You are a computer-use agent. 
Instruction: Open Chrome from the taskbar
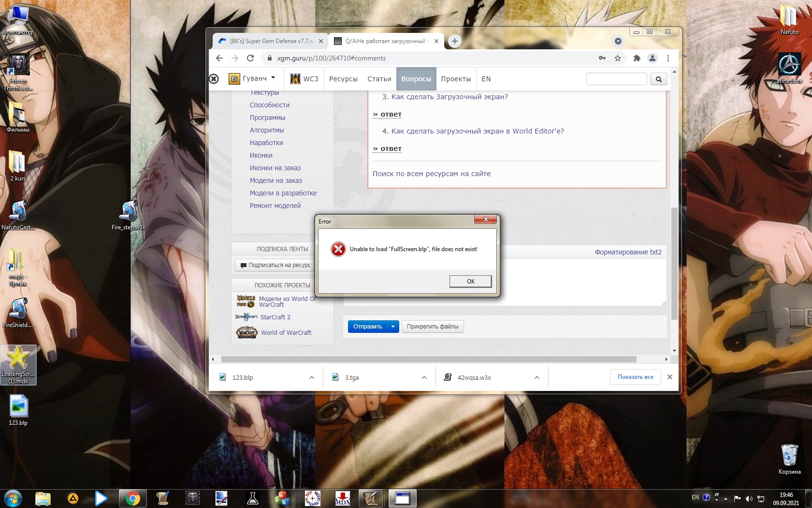pos(132,498)
